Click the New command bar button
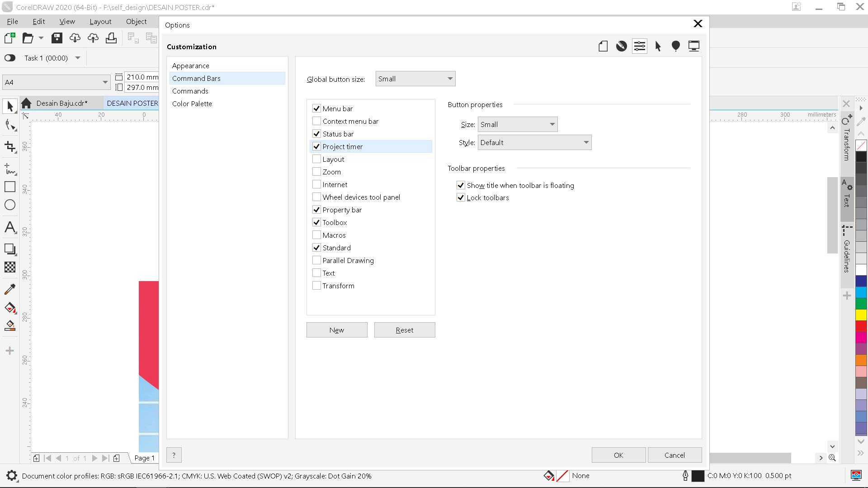The height and width of the screenshot is (488, 868). (x=337, y=330)
